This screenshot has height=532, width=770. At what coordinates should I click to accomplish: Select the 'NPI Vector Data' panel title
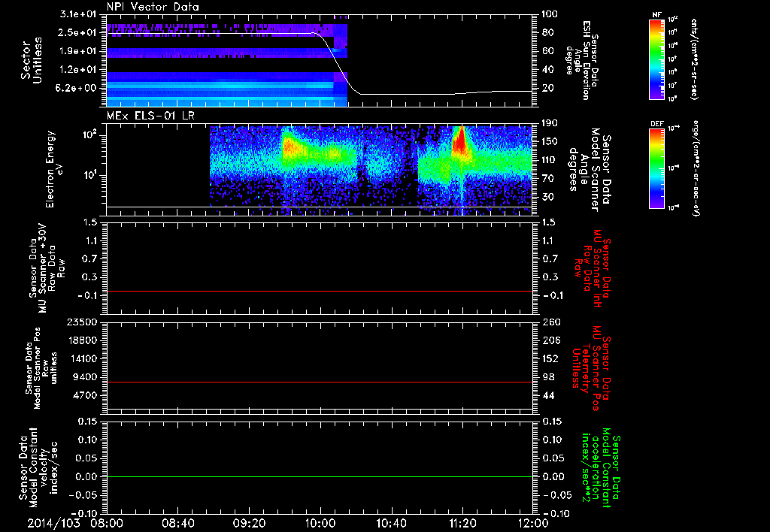point(153,7)
